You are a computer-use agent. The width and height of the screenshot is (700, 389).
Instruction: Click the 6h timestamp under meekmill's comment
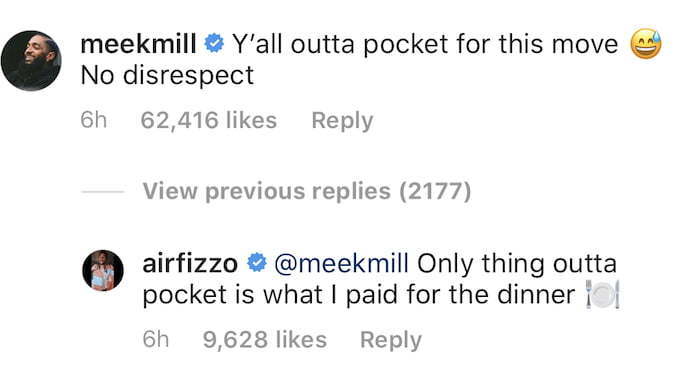[93, 120]
